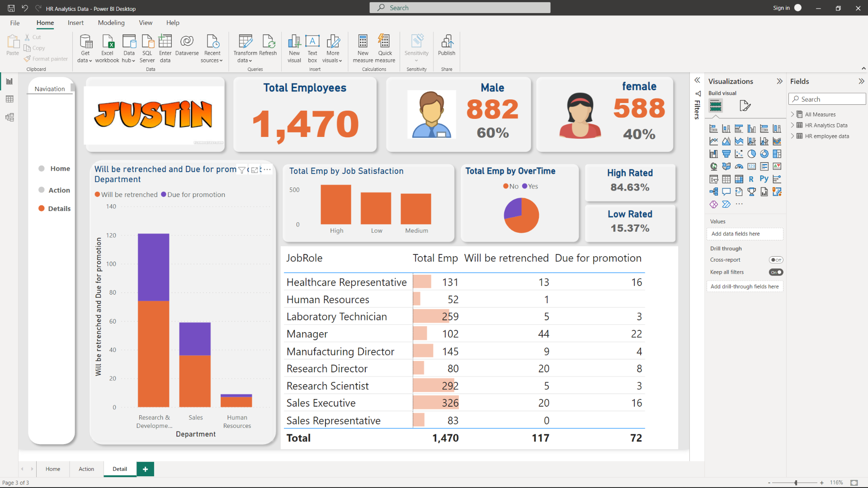This screenshot has width=868, height=488.
Task: Add a new report page
Action: click(145, 469)
